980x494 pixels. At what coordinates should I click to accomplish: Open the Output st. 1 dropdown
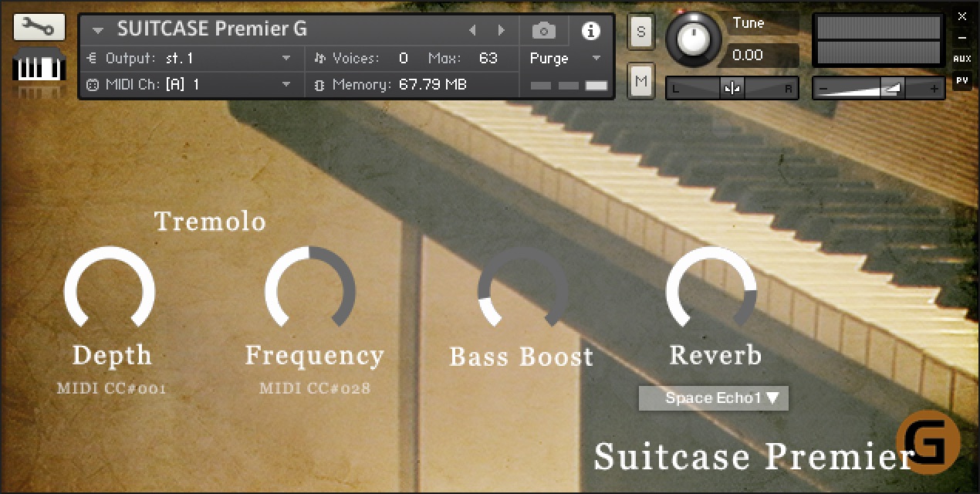[286, 59]
